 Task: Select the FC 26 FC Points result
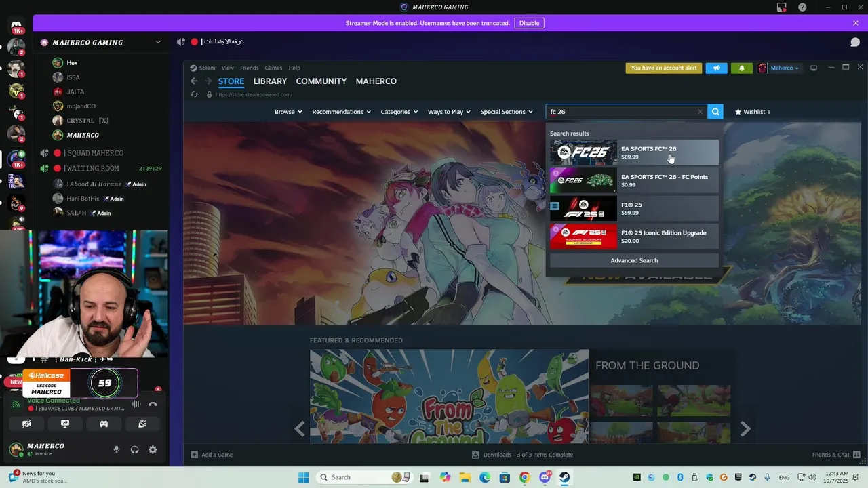pos(634,180)
